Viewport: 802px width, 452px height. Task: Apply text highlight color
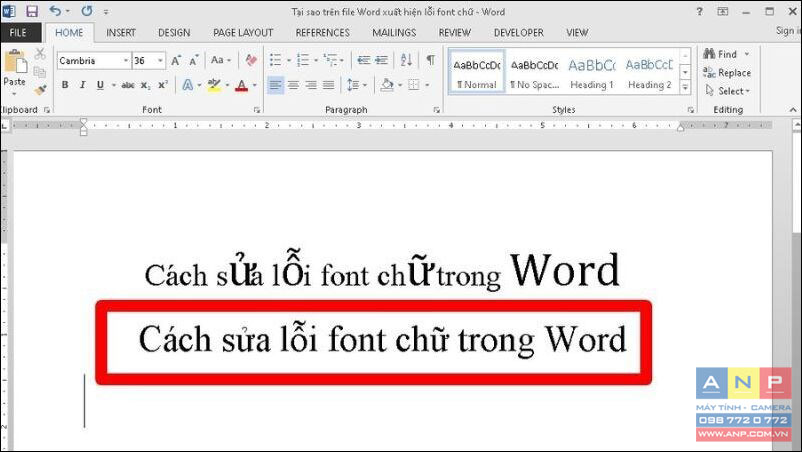point(214,85)
